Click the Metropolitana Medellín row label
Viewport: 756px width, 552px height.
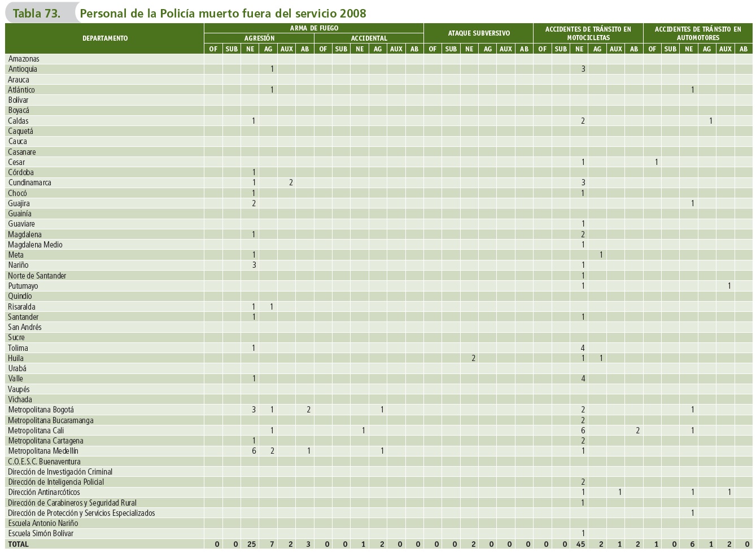tap(43, 451)
